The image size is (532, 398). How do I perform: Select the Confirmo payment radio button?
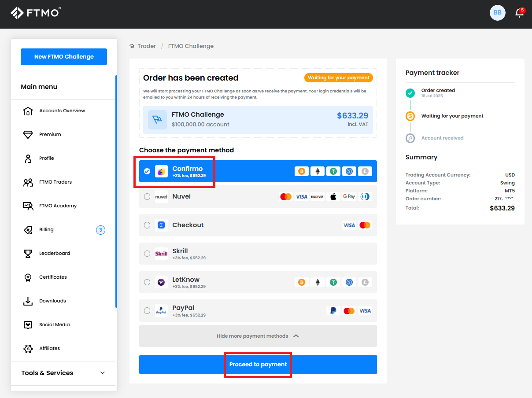pyautogui.click(x=147, y=171)
